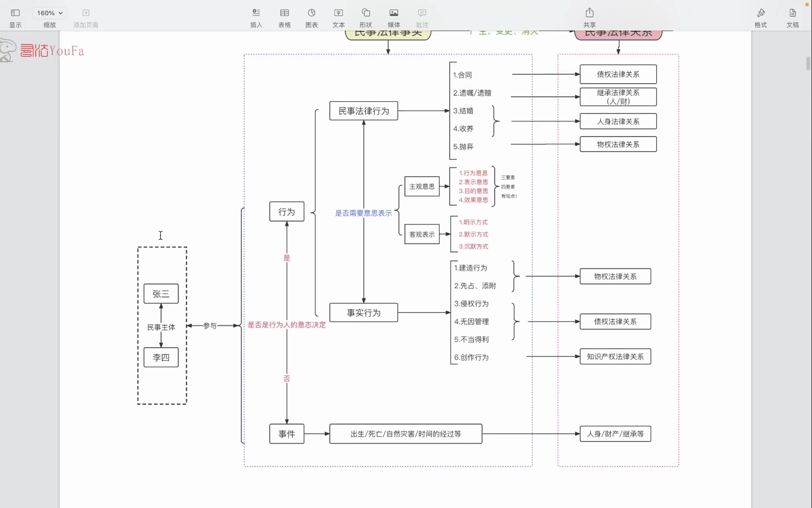The width and height of the screenshot is (812, 508).
Task: Click the 3.结婚 list item
Action: [463, 111]
